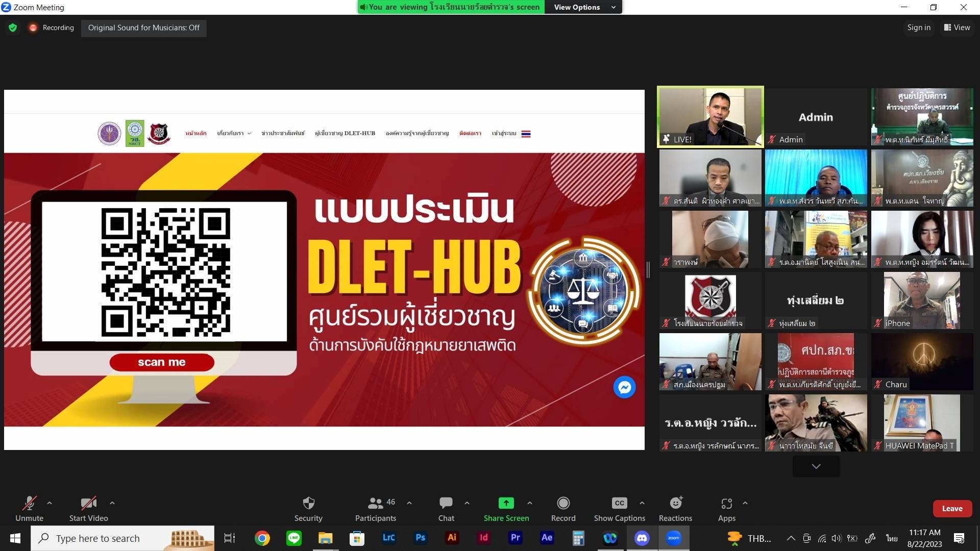Open the Chat panel
This screenshot has height=551, width=980.
pyautogui.click(x=446, y=504)
